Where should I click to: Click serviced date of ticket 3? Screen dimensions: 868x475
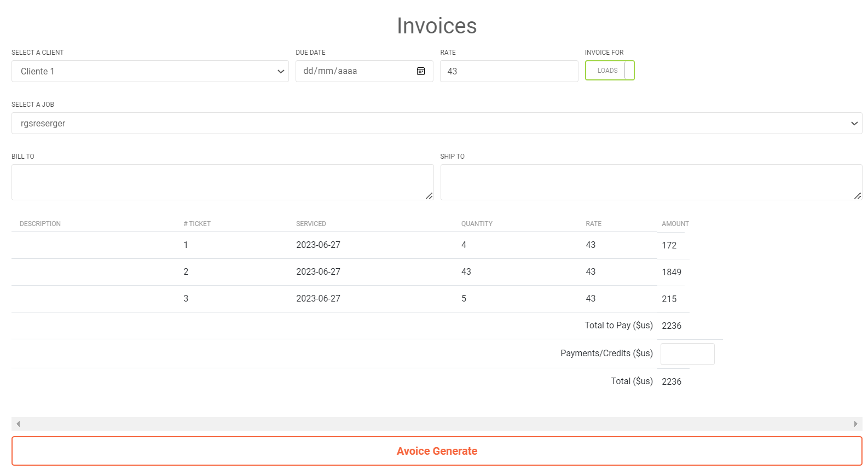tap(319, 299)
